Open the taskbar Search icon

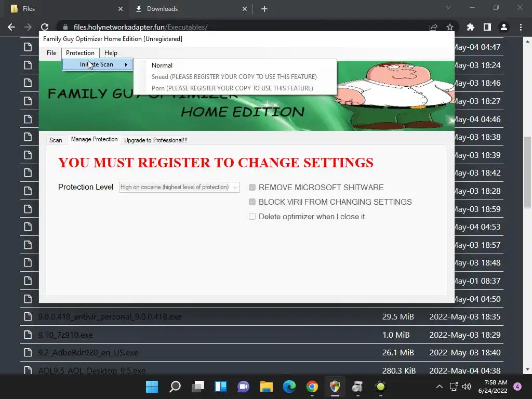(175, 387)
